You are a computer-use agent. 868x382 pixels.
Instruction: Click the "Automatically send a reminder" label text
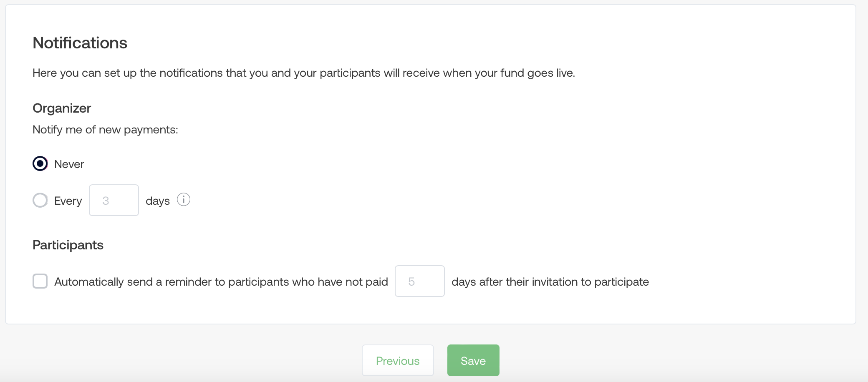(221, 282)
